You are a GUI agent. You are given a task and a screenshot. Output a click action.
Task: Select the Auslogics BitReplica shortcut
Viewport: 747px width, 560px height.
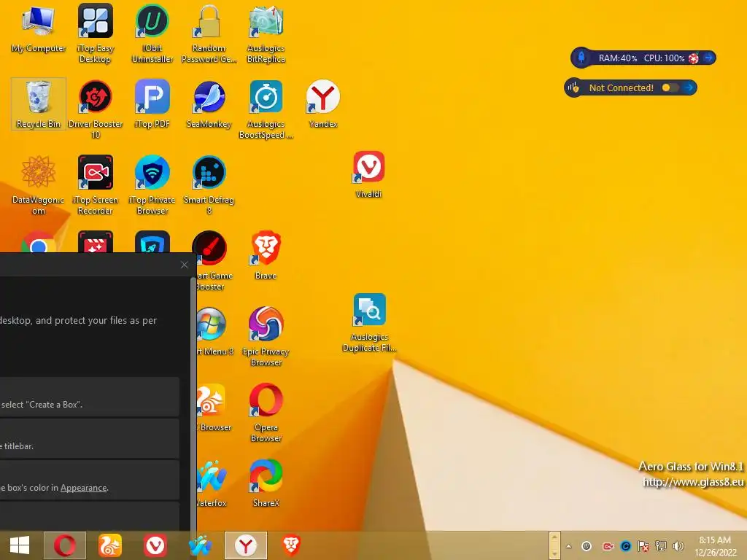tap(266, 34)
